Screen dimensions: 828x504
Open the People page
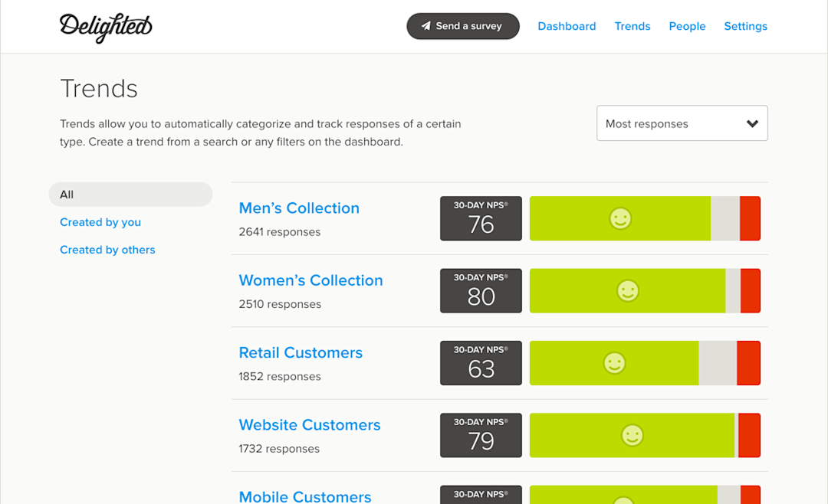click(687, 26)
